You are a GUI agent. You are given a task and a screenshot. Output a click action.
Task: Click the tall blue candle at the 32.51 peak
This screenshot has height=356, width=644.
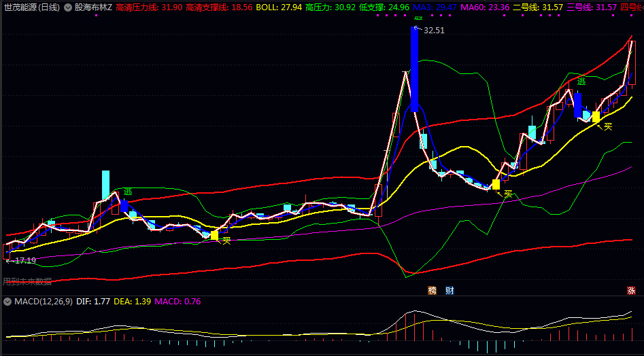(x=414, y=69)
